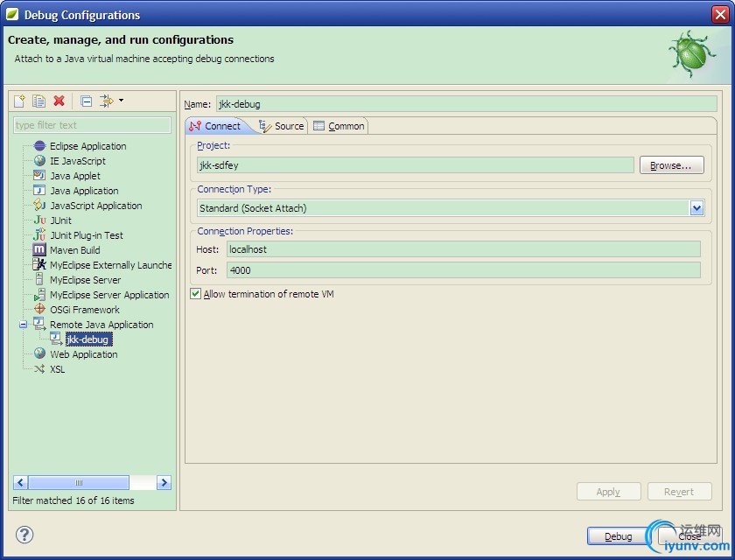Switch to the Source tab

[281, 126]
